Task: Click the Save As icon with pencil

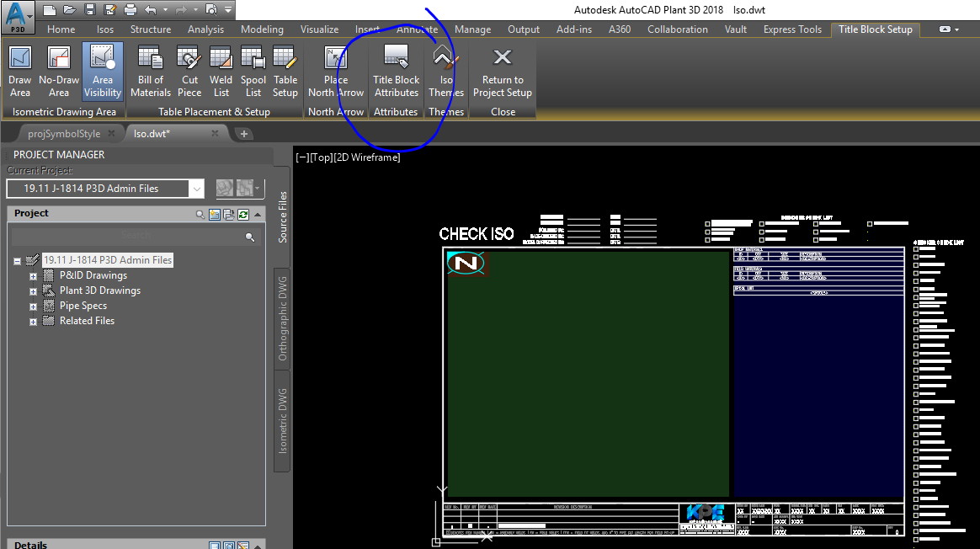Action: pyautogui.click(x=110, y=10)
